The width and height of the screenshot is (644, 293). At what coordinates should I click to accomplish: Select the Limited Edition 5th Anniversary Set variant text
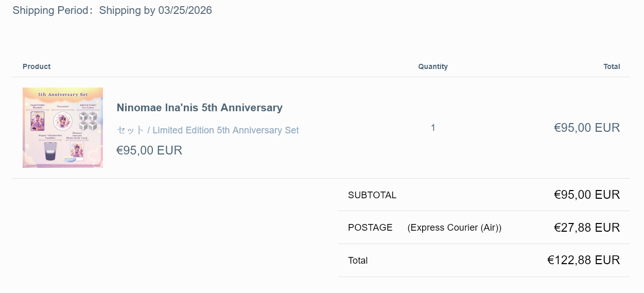click(207, 130)
